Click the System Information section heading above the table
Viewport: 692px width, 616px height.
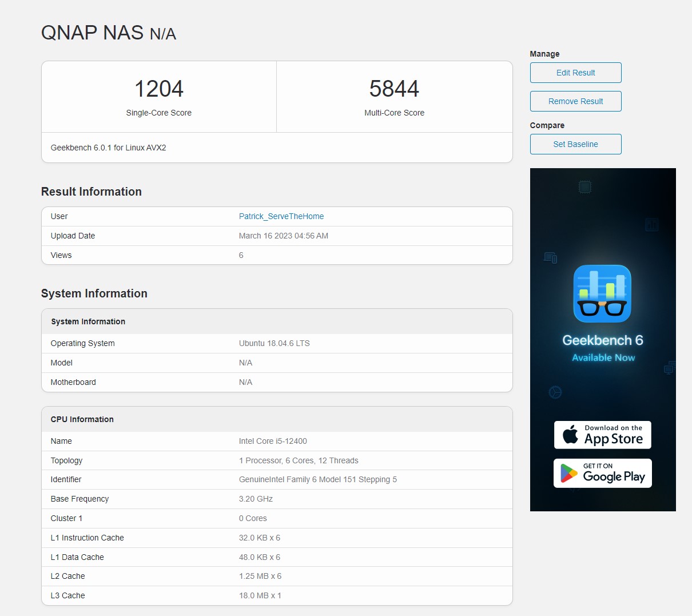point(94,293)
